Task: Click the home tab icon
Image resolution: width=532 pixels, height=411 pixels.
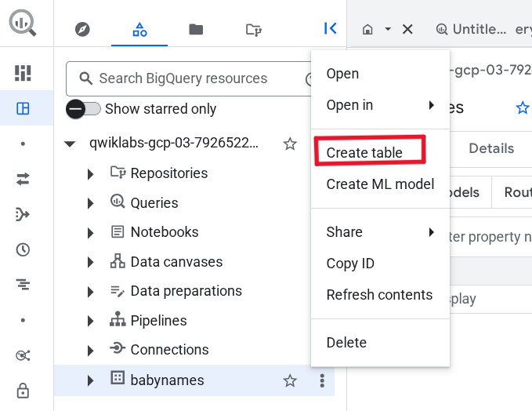Action: 367,30
